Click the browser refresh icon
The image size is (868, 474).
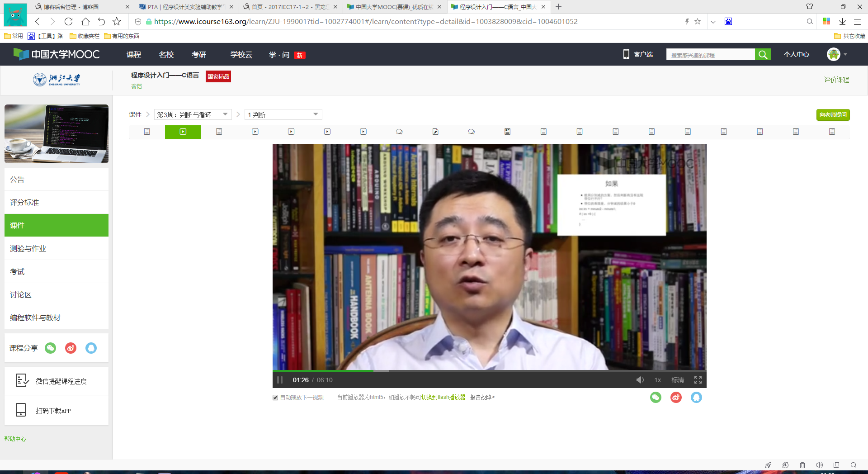68,21
